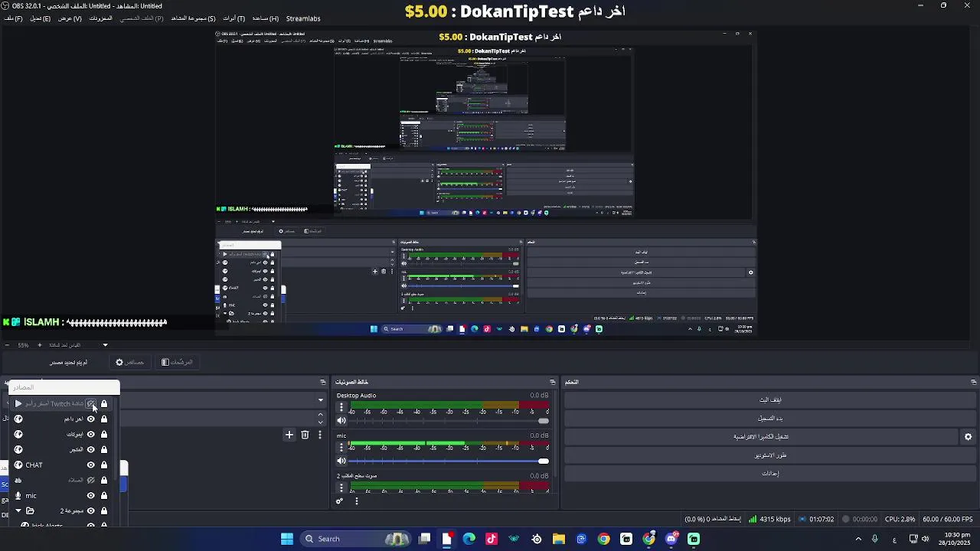Zoom in preview with plus button
This screenshot has height=551, width=980.
tap(40, 345)
